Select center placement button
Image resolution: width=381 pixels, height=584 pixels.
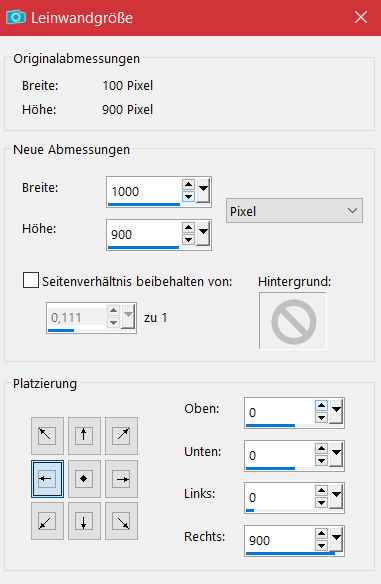84,479
